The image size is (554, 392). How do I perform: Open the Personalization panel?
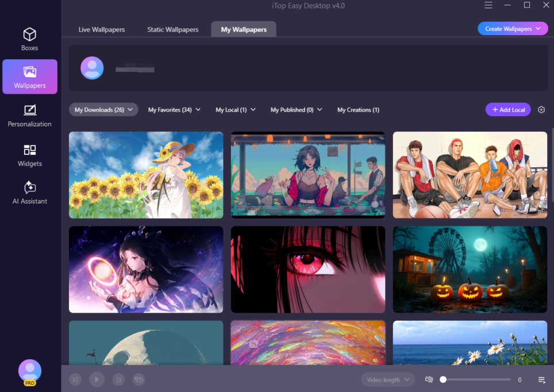pos(30,116)
